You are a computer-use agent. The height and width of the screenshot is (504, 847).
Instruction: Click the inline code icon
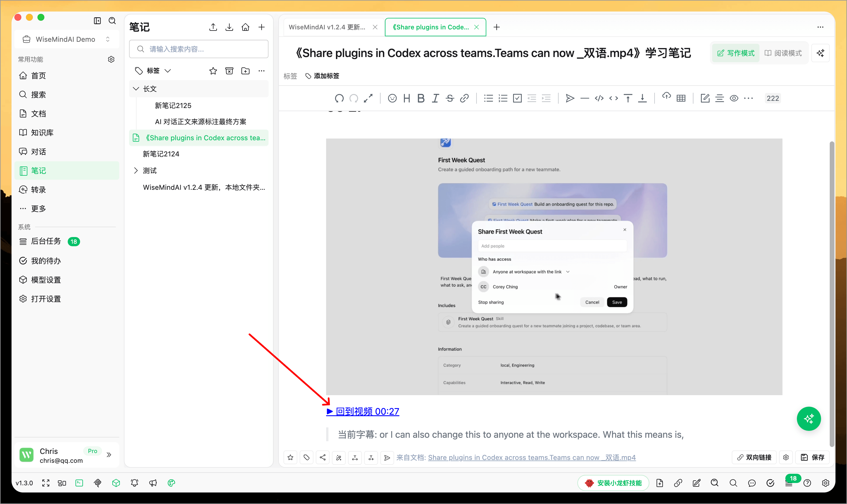pyautogui.click(x=614, y=98)
